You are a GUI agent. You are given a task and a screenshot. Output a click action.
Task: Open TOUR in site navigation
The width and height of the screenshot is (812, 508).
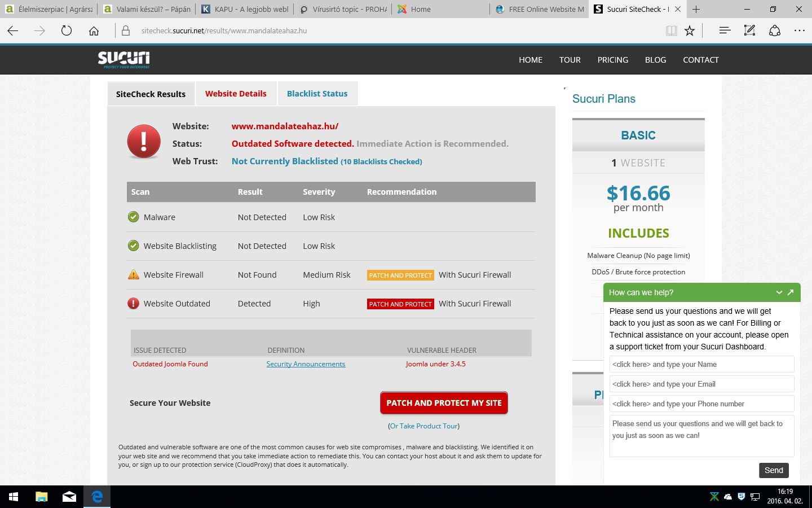pyautogui.click(x=570, y=60)
